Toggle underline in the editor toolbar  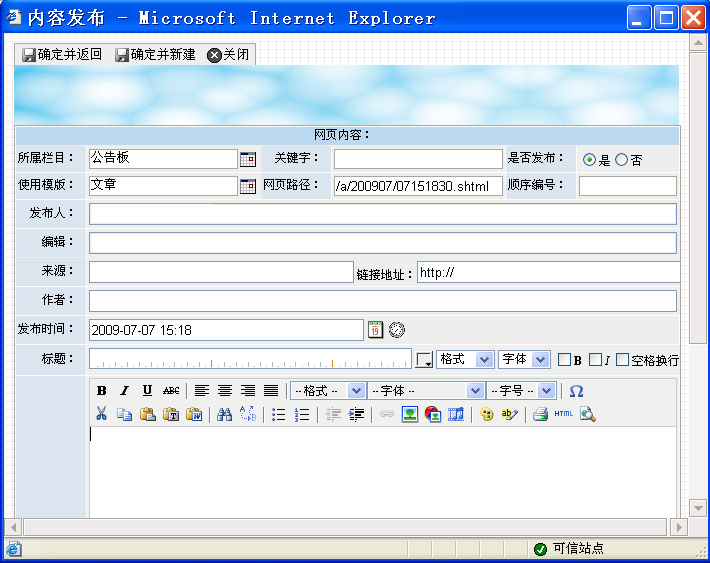point(147,390)
